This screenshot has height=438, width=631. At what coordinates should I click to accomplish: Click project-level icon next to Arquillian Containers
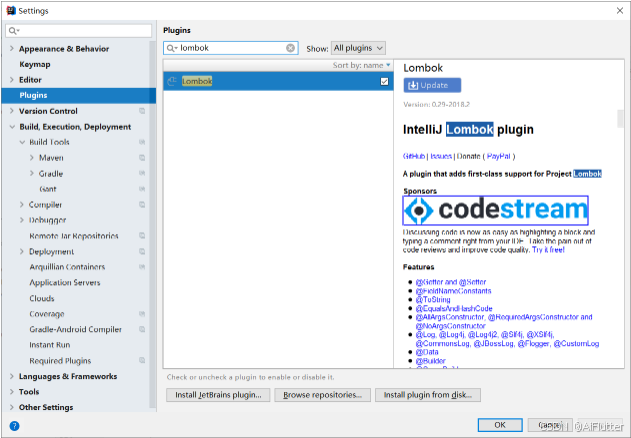coord(142,267)
